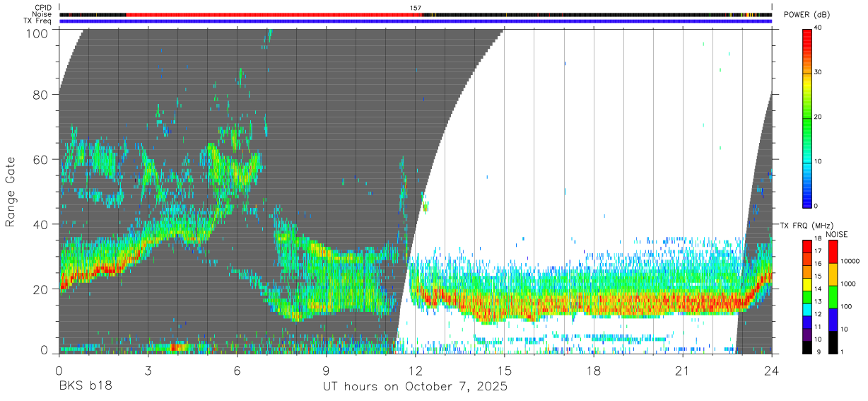Click the 'CPID' row label

(x=43, y=8)
